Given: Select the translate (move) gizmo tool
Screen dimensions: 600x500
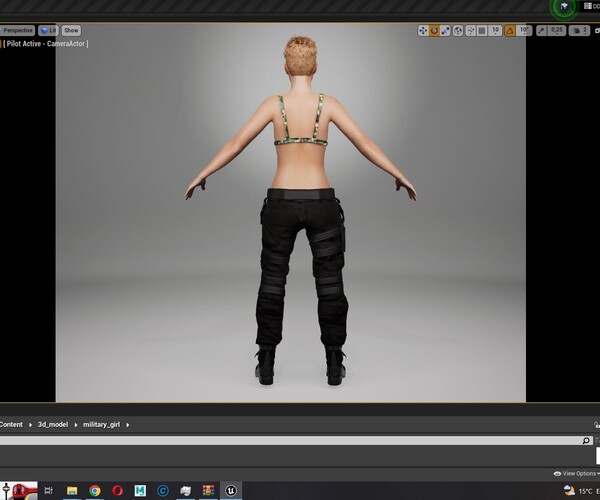Looking at the screenshot, I should pos(423,31).
